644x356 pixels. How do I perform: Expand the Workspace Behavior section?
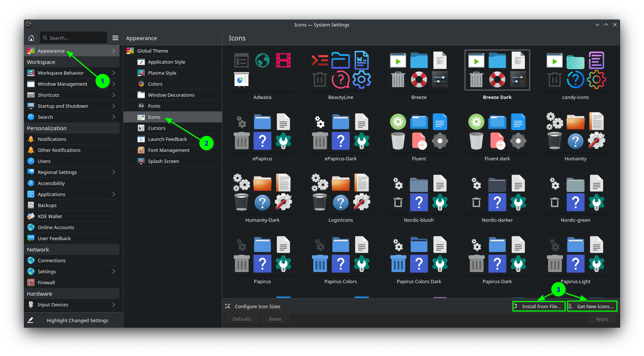(61, 73)
